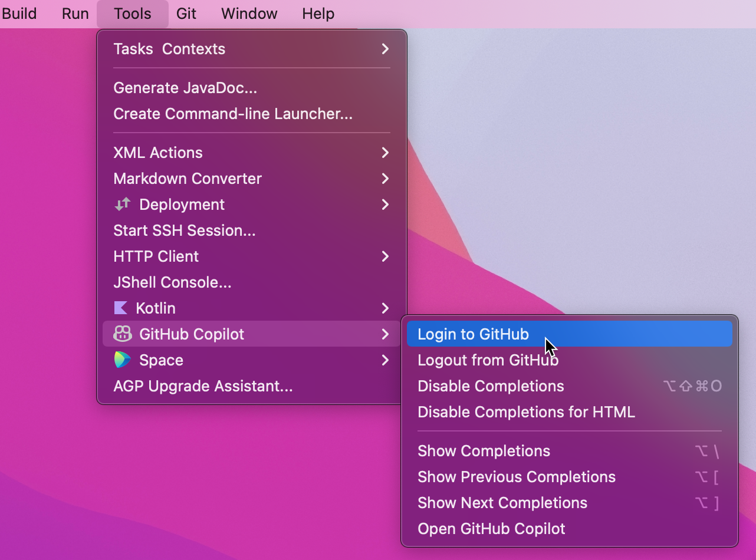756x560 pixels.
Task: Choose Start SSH Session...
Action: pos(252,230)
